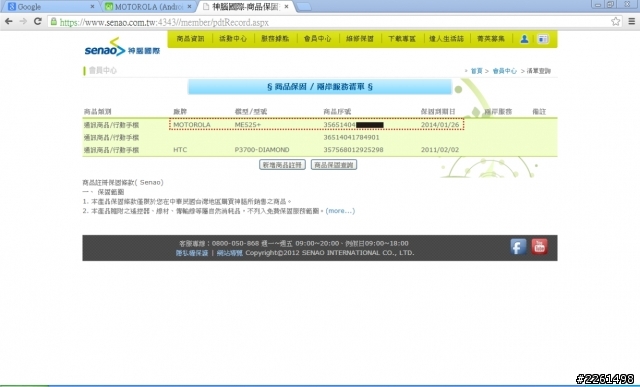Bookmark page using star icon

coord(616,22)
